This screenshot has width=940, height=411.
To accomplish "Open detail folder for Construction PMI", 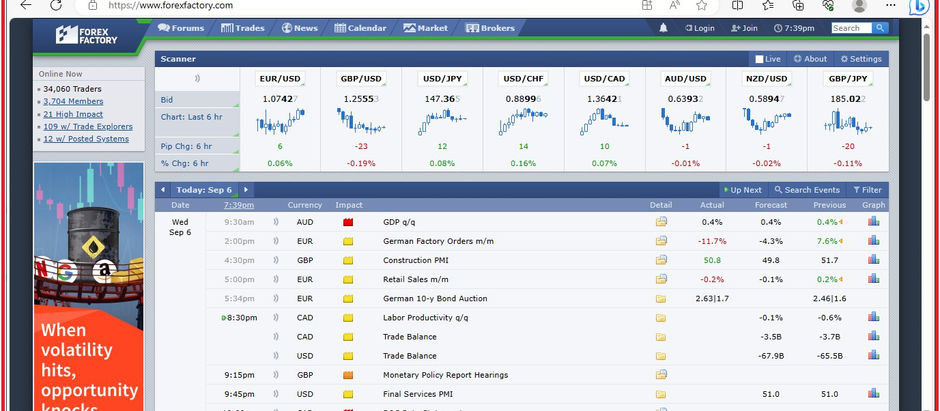I will pyautogui.click(x=661, y=260).
